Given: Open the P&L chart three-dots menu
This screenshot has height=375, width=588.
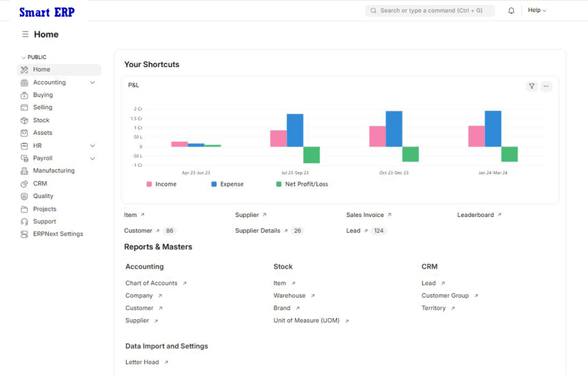Looking at the screenshot, I should (x=546, y=86).
